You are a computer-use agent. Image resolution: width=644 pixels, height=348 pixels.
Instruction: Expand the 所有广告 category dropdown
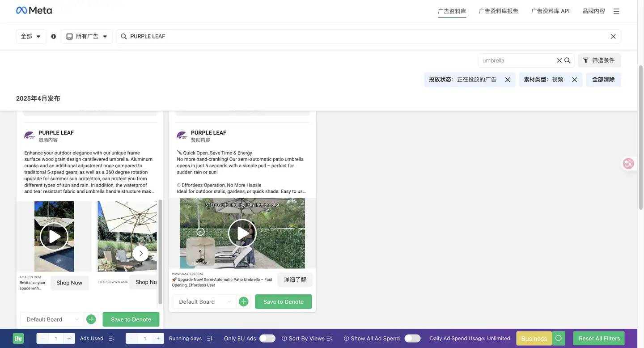click(87, 36)
